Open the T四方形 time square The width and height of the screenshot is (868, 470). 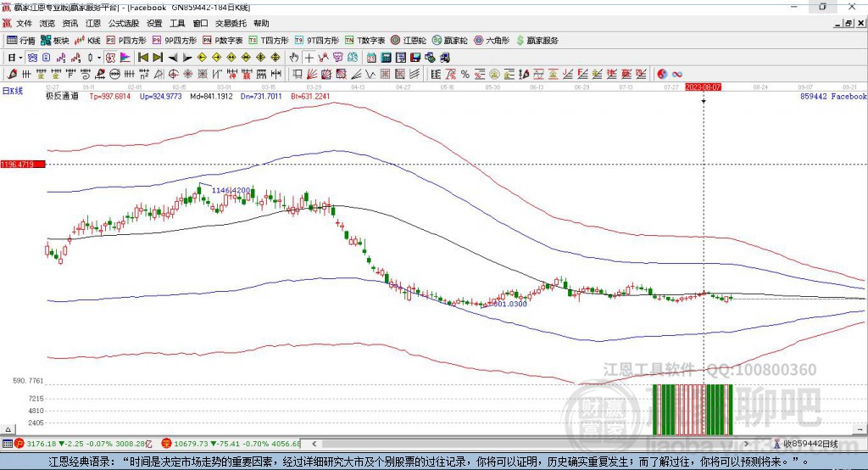(269, 41)
